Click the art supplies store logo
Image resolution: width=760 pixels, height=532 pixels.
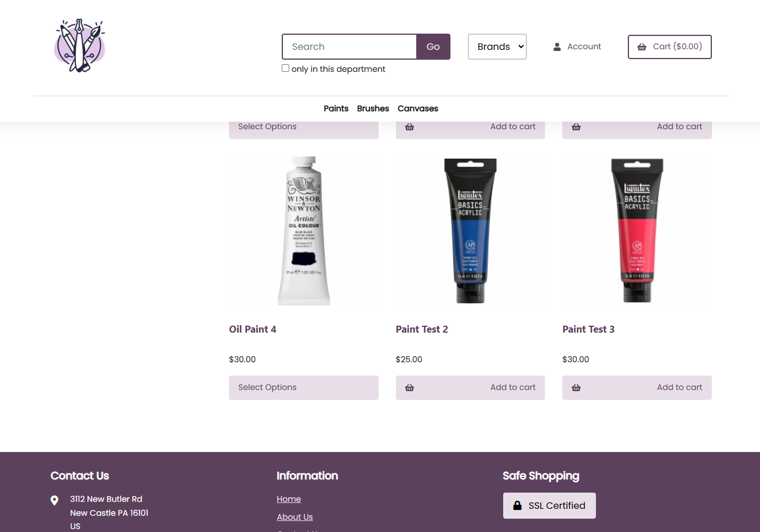click(80, 46)
